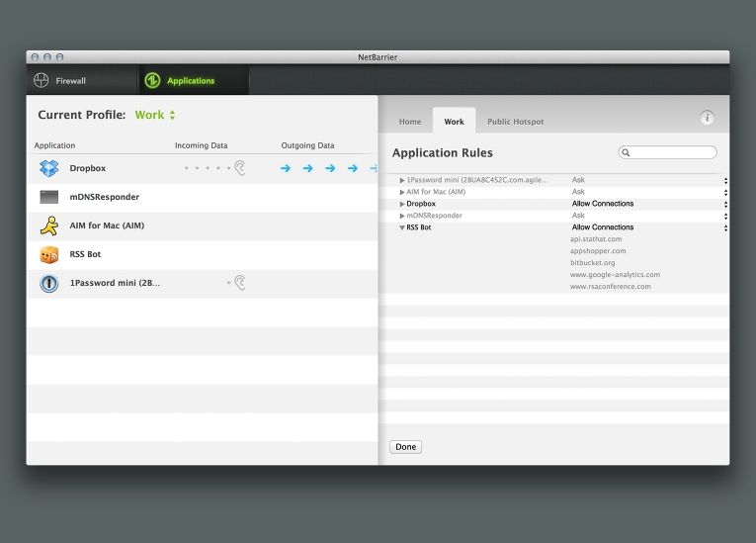
Task: Expand the mDNSResponder rule
Action: click(x=402, y=216)
